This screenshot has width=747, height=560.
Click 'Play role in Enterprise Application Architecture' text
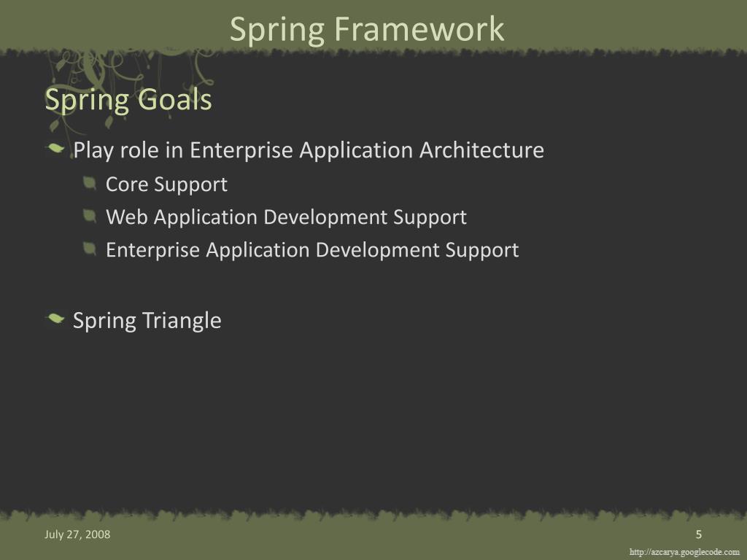pos(309,150)
